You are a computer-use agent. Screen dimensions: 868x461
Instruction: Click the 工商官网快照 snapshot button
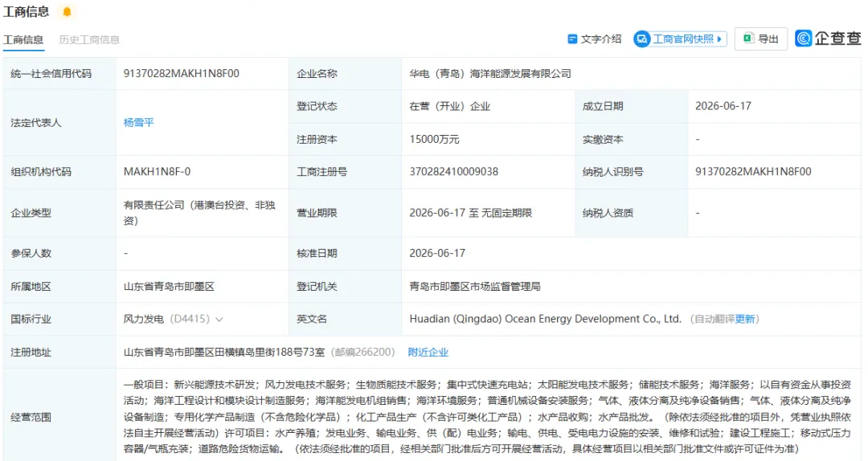point(681,39)
